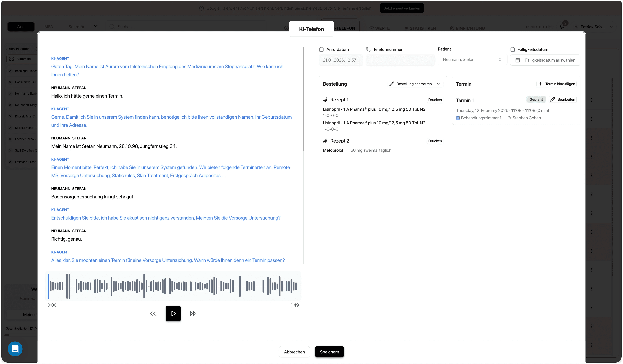This screenshot has width=623, height=364.
Task: Rewind the call audio
Action: [x=153, y=313]
